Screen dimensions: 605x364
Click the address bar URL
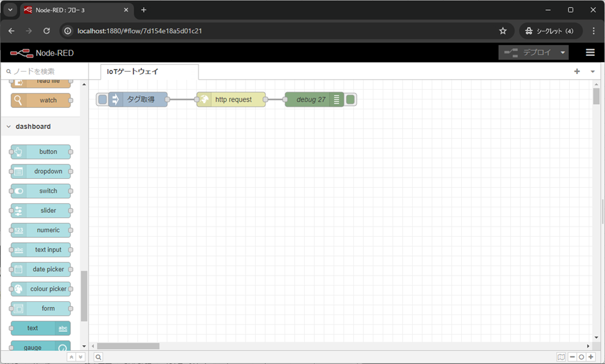pos(139,31)
